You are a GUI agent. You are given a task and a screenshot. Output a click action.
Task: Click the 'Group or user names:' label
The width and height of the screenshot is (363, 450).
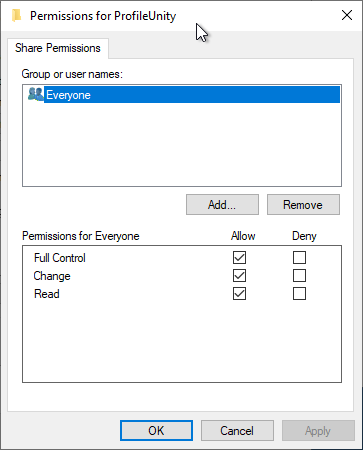point(72,74)
